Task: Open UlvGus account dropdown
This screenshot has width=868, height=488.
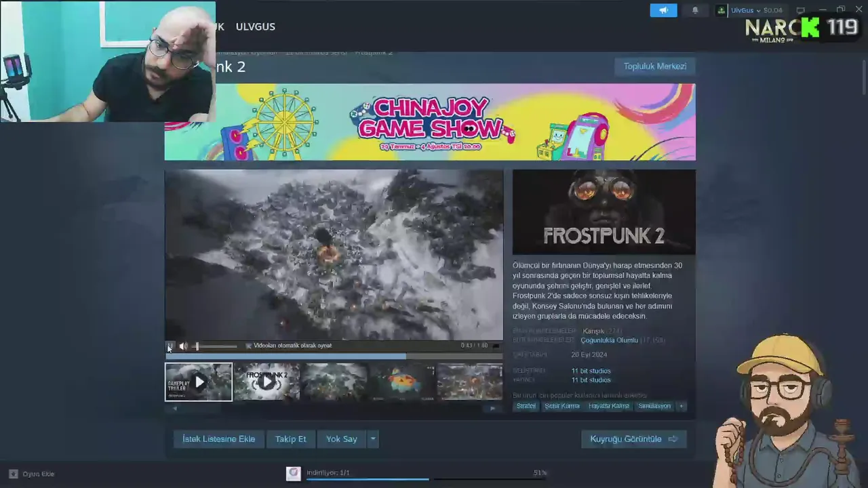Action: (x=745, y=10)
